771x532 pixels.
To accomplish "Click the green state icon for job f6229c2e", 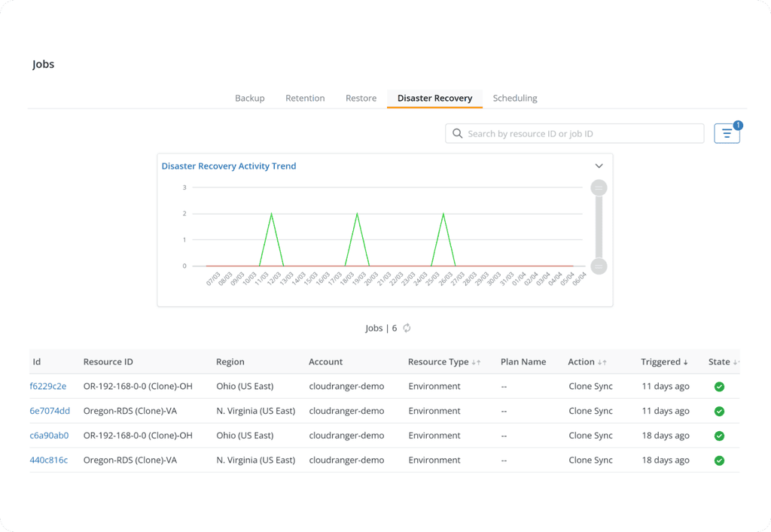I will 719,387.
